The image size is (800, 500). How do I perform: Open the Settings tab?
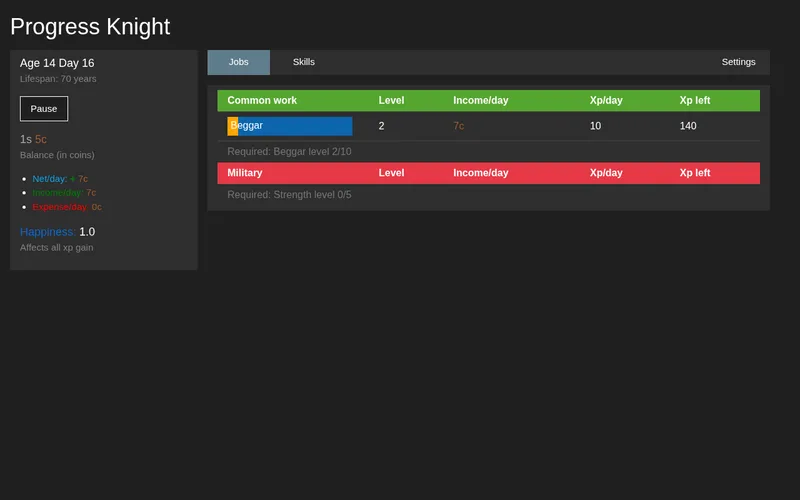[738, 62]
